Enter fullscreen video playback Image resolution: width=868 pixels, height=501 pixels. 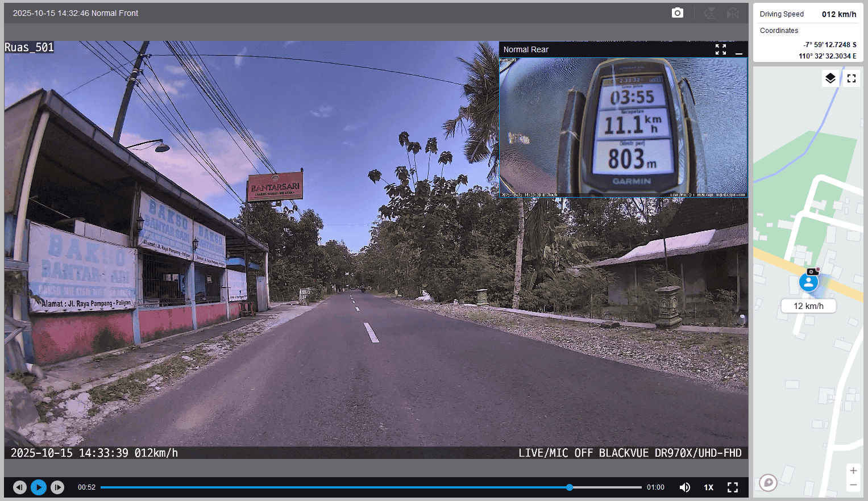point(733,487)
